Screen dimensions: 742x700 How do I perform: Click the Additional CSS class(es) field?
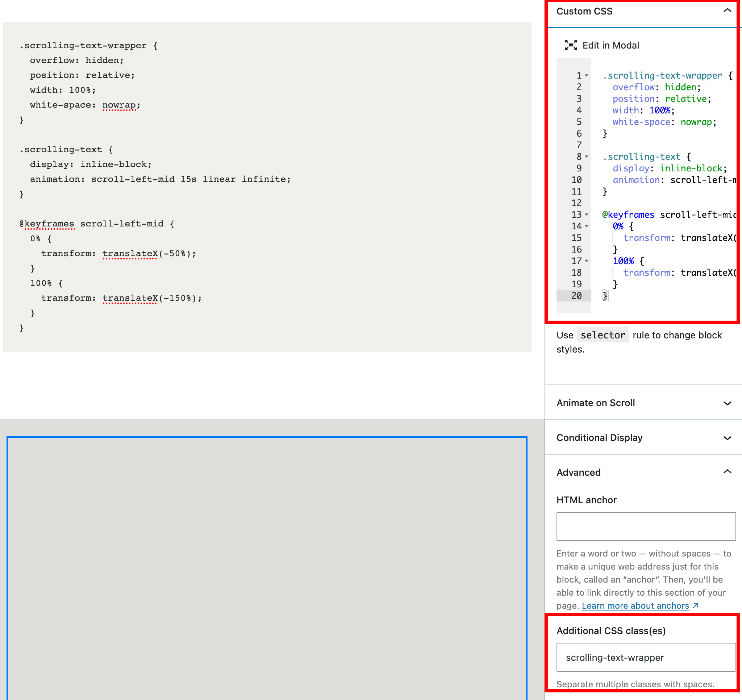point(646,657)
